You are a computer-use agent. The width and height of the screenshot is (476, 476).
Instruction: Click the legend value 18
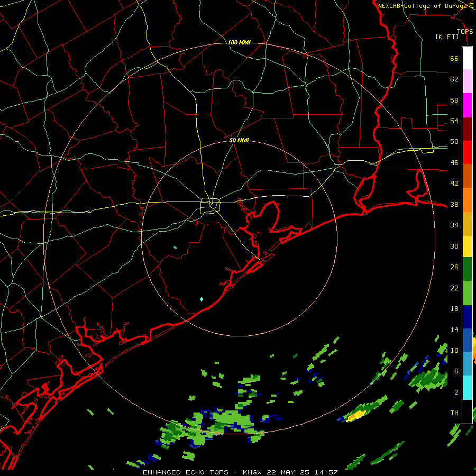click(x=454, y=309)
